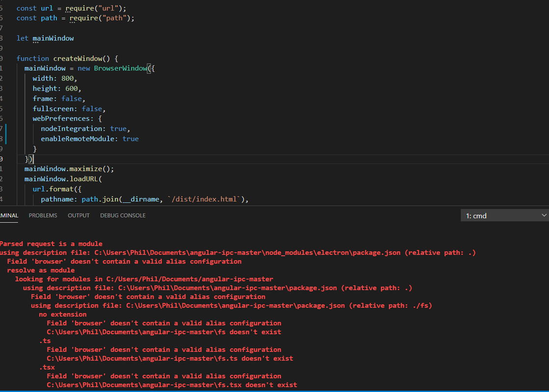
Task: Select the DEBUG CONSOLE tab
Action: [x=123, y=216]
